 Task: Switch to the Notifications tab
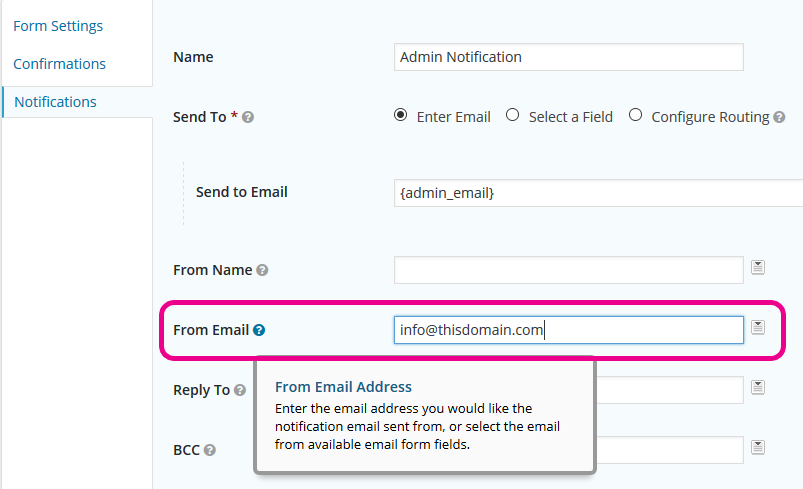click(55, 102)
